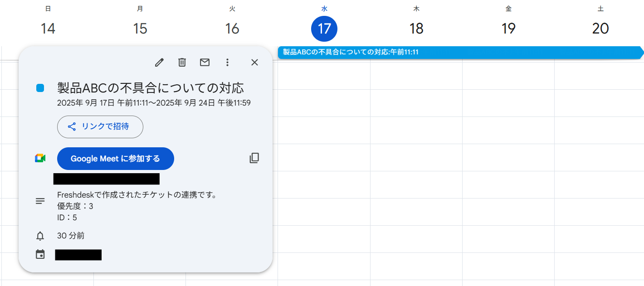Email guests via the envelope icon

click(205, 63)
